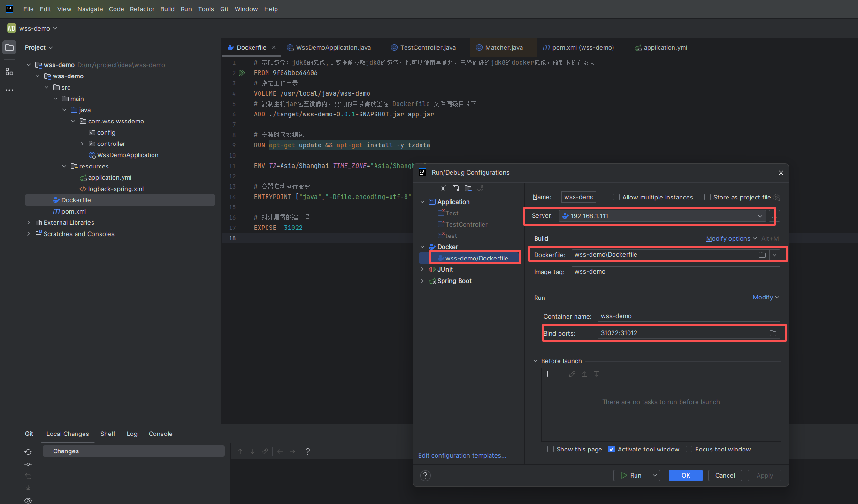The width and height of the screenshot is (858, 504).
Task: Expand External Libraries in project tree
Action: 29,222
